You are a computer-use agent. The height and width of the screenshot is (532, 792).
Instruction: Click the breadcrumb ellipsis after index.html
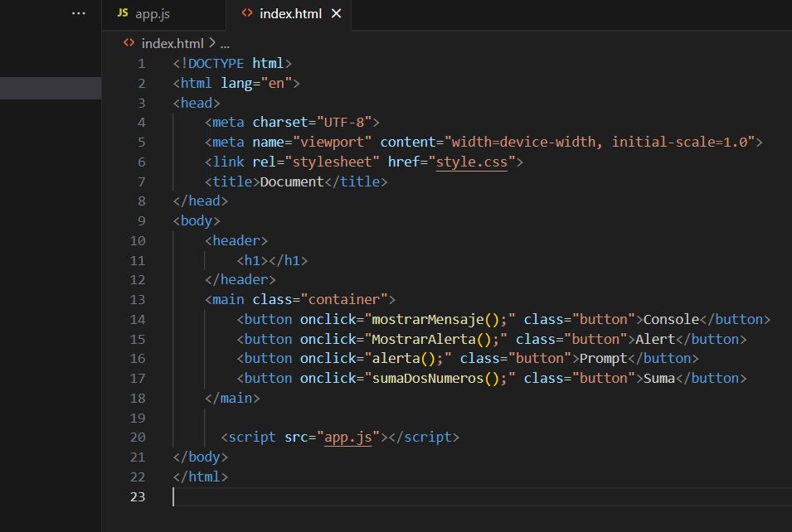225,45
